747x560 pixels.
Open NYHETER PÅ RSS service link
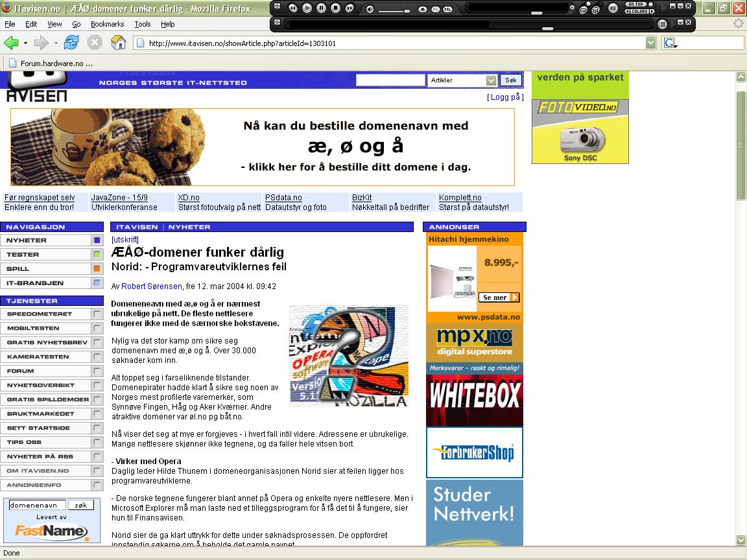51,457
